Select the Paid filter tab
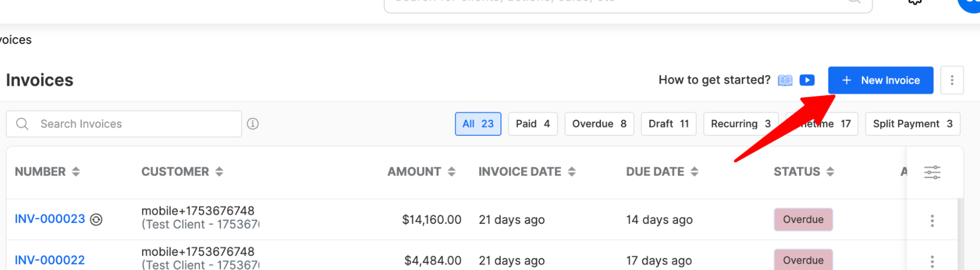The width and height of the screenshot is (980, 270). 533,124
